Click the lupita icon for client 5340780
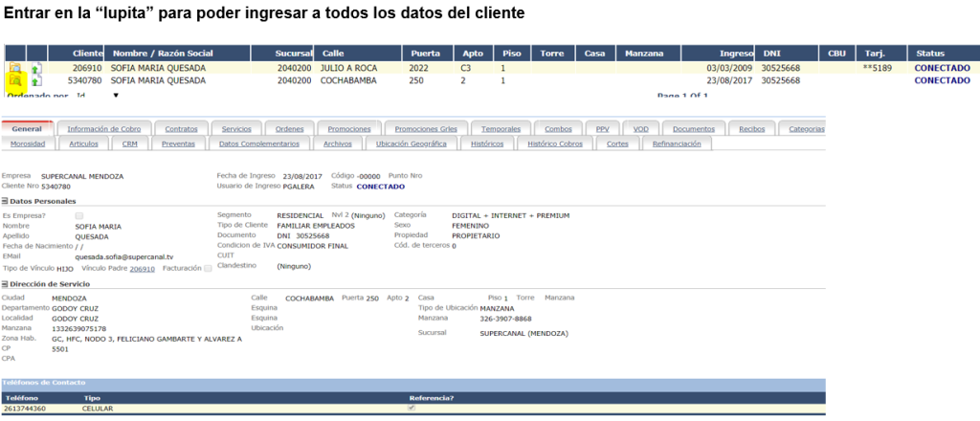Screen dimensions: 980x421 point(15,82)
